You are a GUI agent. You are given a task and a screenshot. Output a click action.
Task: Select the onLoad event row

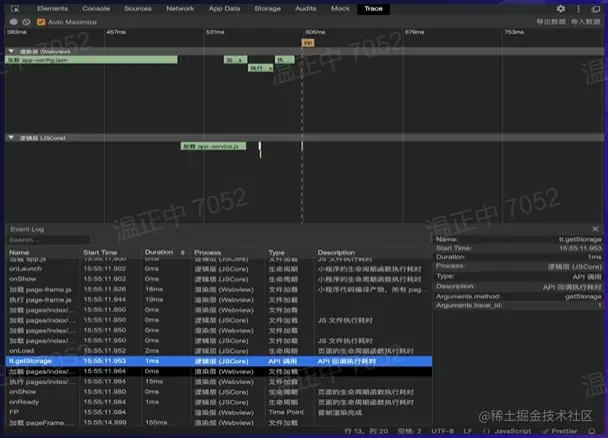pyautogui.click(x=219, y=351)
